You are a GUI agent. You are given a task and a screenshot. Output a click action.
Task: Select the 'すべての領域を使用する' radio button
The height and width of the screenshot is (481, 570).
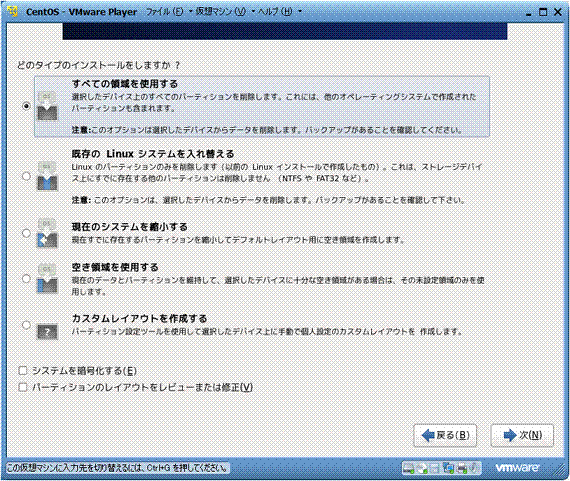(x=26, y=106)
